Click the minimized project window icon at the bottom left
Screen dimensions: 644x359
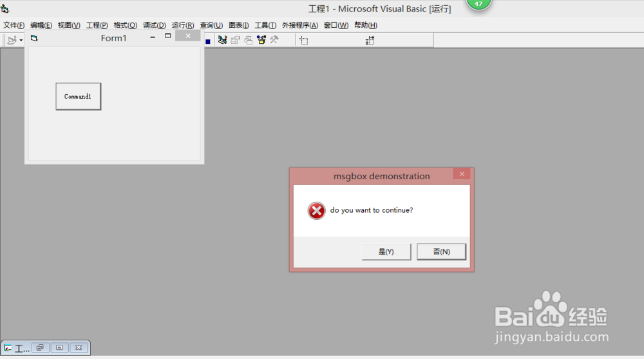pos(8,348)
